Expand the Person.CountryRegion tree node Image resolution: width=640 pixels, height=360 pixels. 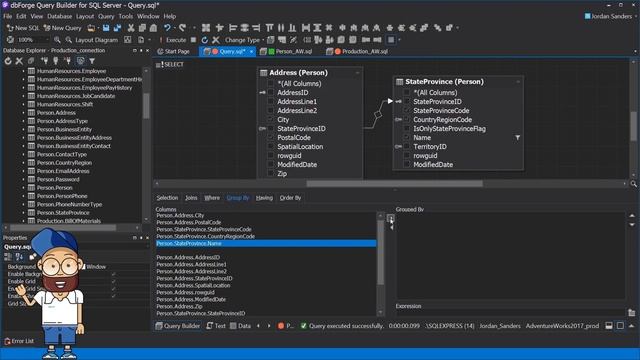click(23, 162)
